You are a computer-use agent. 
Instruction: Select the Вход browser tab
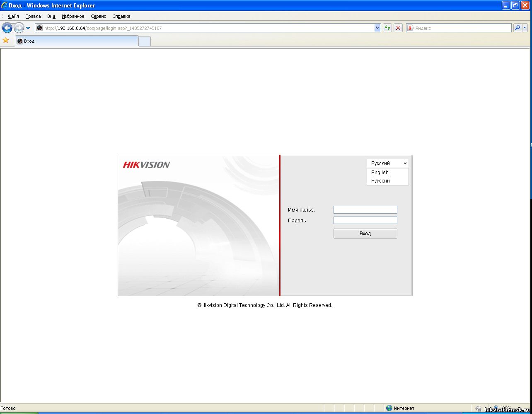(x=77, y=41)
